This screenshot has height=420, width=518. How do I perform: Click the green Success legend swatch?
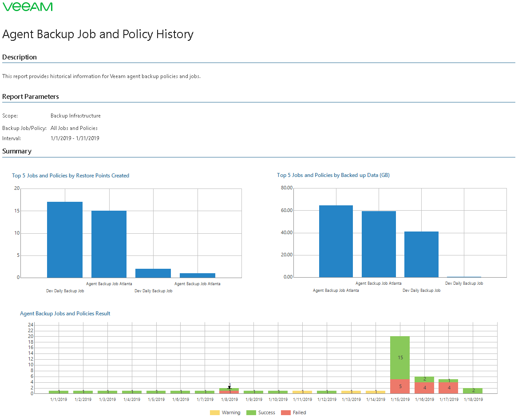(251, 413)
